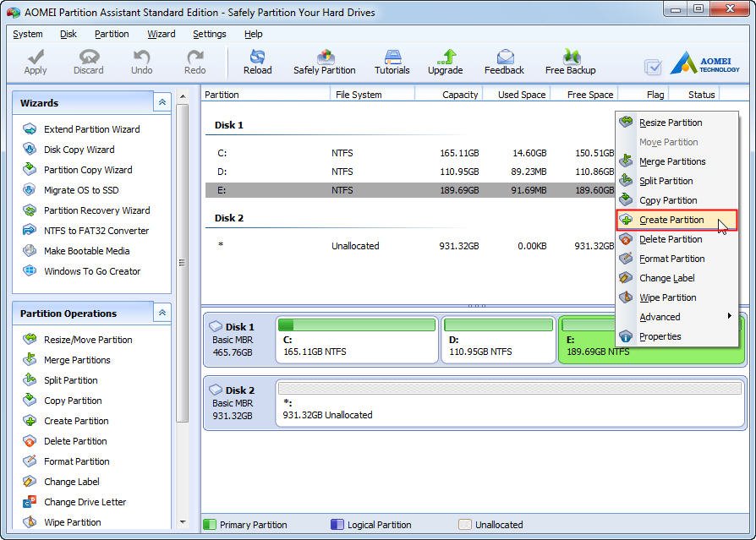The image size is (756, 540).
Task: Open the Help menu
Action: [x=253, y=34]
